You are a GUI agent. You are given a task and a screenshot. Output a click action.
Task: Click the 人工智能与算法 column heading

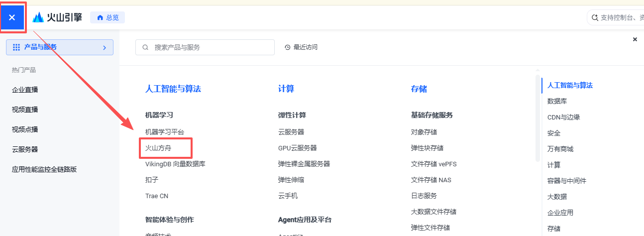pyautogui.click(x=173, y=89)
